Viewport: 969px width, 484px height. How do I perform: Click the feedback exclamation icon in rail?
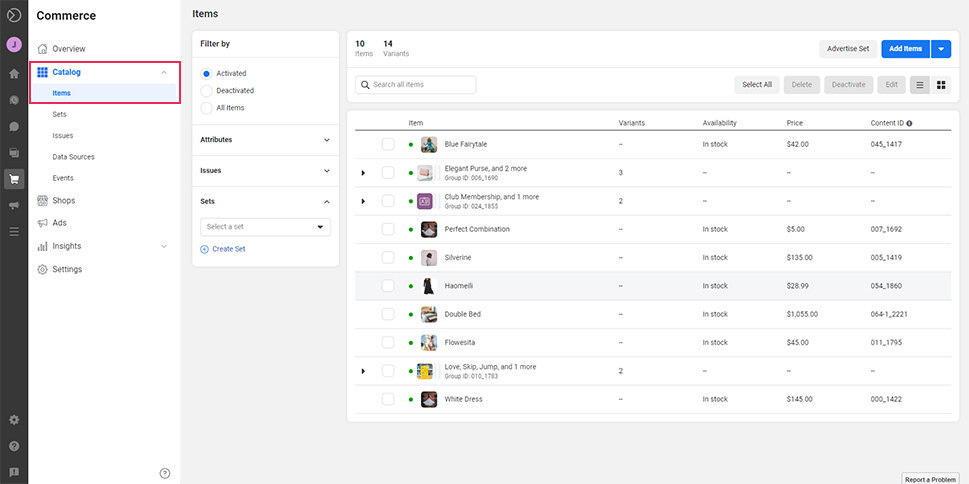pos(14,472)
